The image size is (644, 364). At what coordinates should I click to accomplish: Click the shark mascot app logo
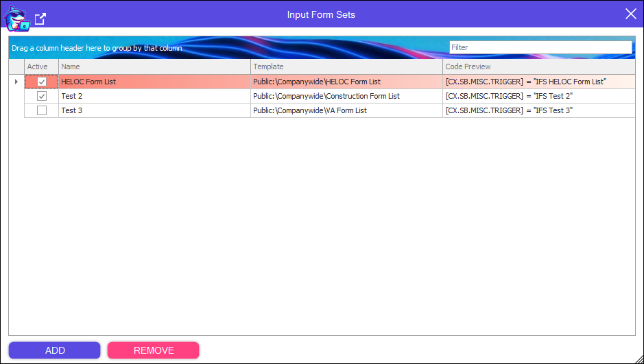pos(16,18)
